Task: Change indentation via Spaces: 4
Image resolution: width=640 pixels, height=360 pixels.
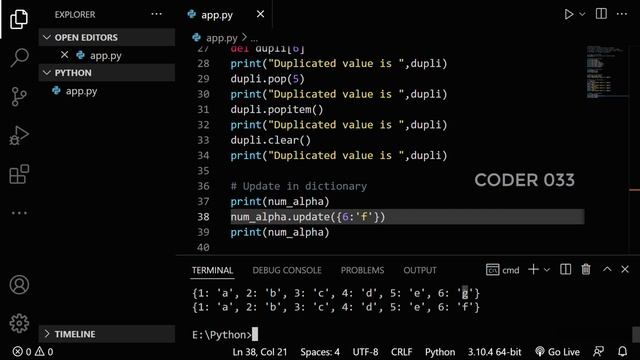Action: (320, 352)
